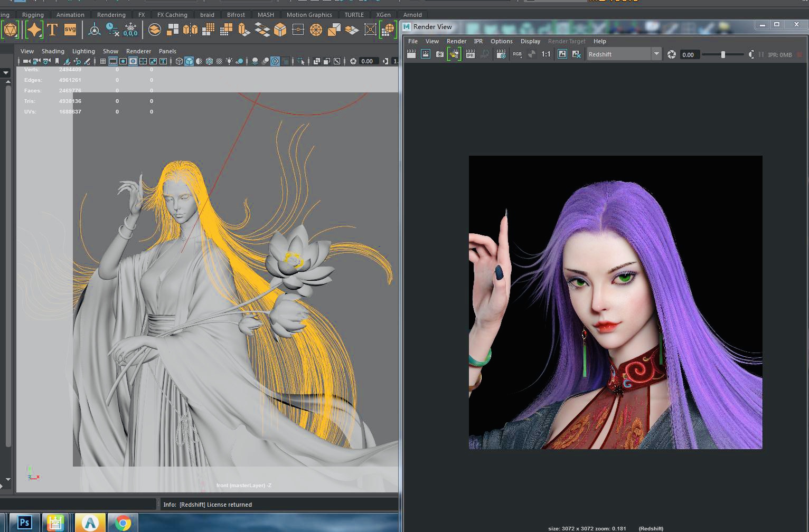
Task: Click the Redo previous render icon
Action: tap(411, 54)
